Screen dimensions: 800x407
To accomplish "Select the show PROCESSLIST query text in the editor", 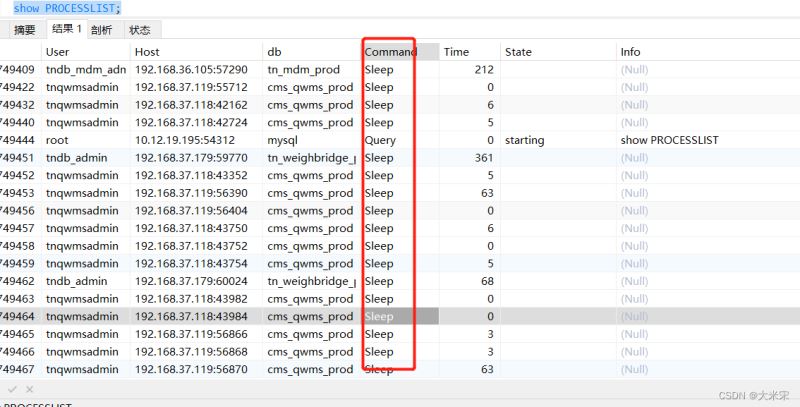I will point(67,9).
